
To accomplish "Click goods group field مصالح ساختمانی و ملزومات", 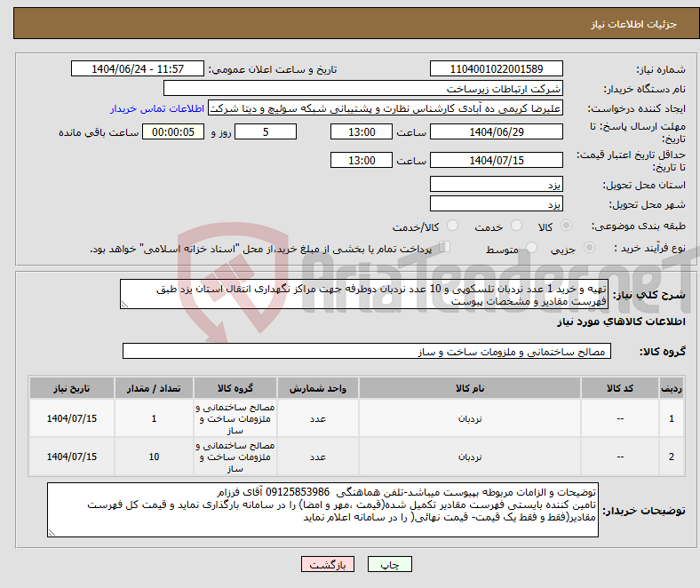I will point(367,351).
